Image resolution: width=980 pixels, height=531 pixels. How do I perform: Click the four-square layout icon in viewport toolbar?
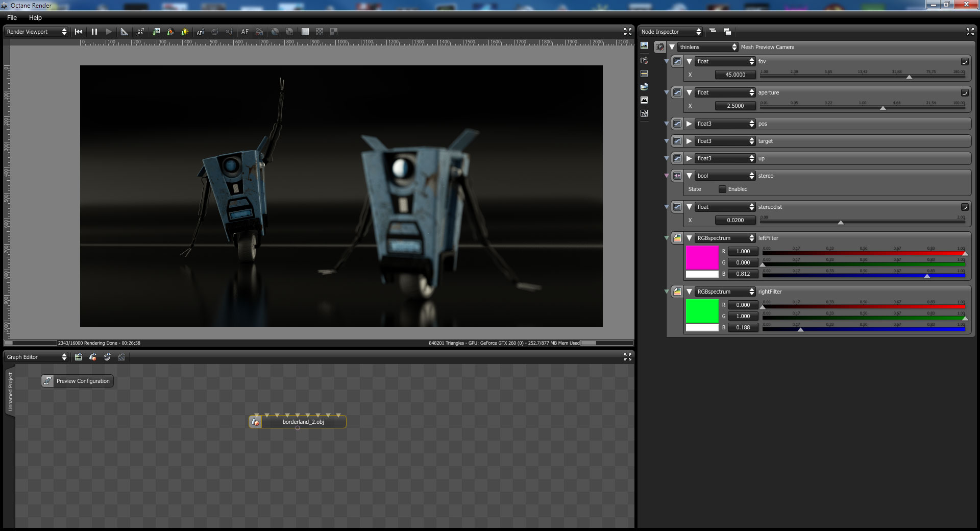(334, 32)
